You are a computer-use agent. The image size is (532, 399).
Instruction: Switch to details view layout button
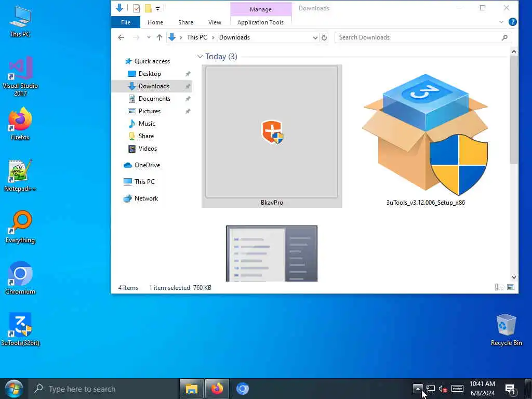[499, 287]
